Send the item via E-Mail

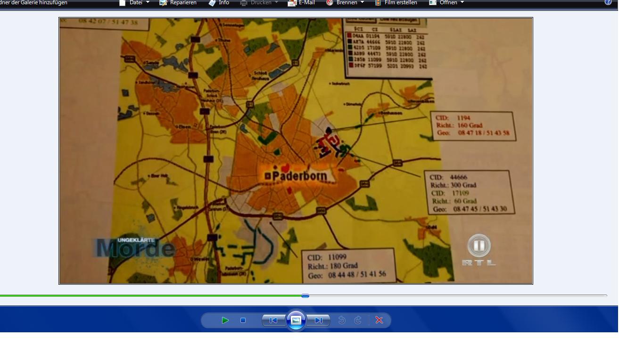click(x=301, y=3)
